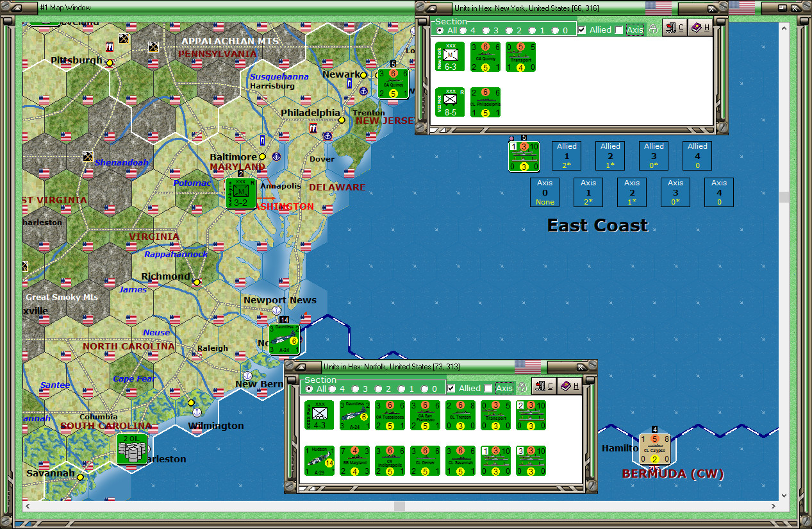Click the Axis 0 sea box section
Image resolution: width=812 pixels, height=529 pixels.
point(545,192)
